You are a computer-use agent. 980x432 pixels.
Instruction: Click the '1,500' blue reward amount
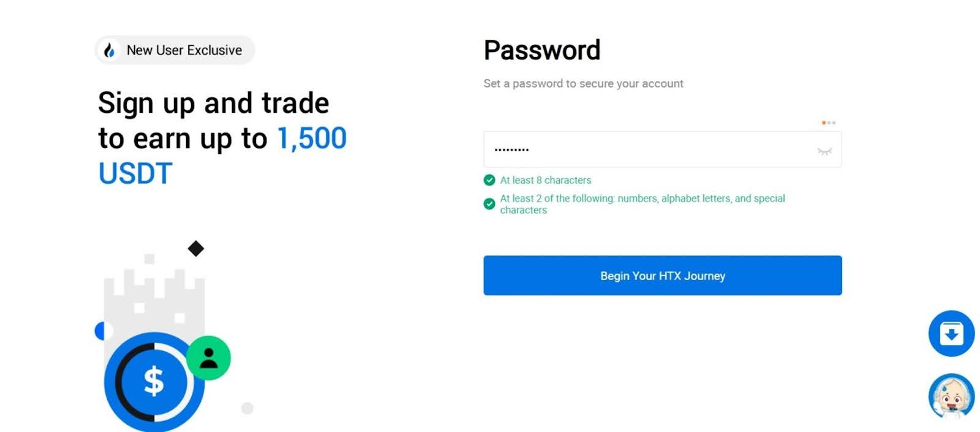[x=312, y=138]
